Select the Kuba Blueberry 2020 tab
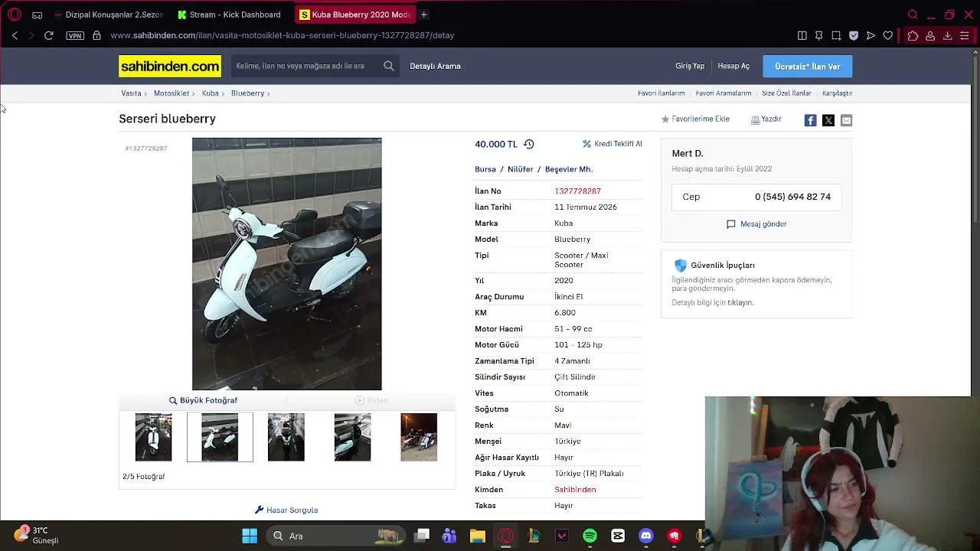Screen dimensions: 980x551 (x=355, y=15)
